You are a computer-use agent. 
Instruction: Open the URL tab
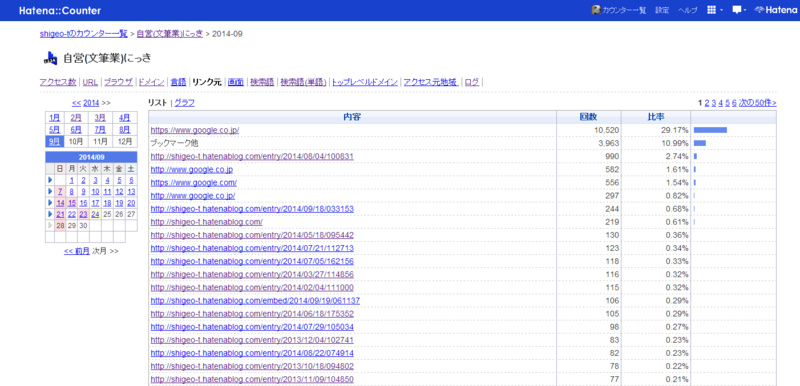pyautogui.click(x=90, y=82)
